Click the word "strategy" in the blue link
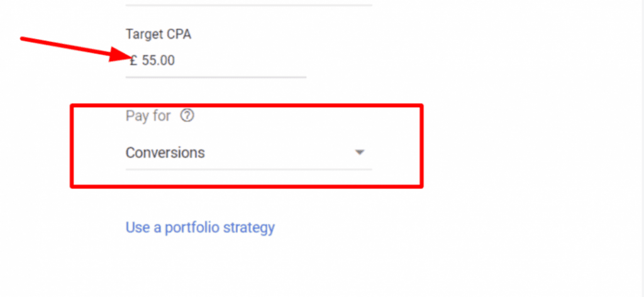Image resolution: width=644 pixels, height=297 pixels. pos(251,227)
